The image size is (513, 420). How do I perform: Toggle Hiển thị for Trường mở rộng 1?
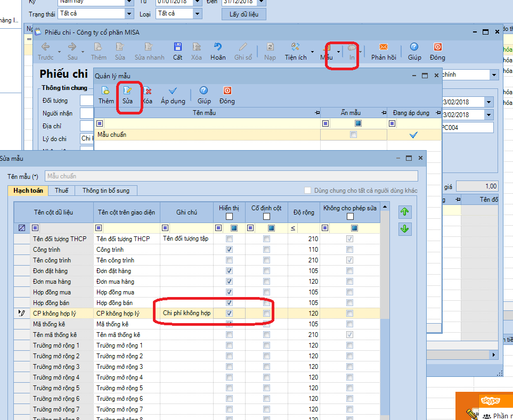[230, 345]
